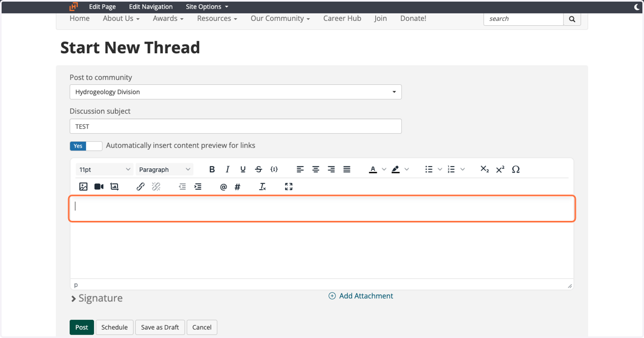Viewport: 644px width, 338px height.
Task: Go to Home page
Action: 79,18
